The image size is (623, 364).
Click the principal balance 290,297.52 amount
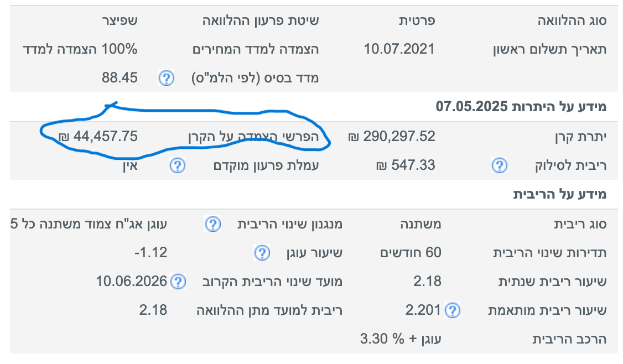point(392,136)
